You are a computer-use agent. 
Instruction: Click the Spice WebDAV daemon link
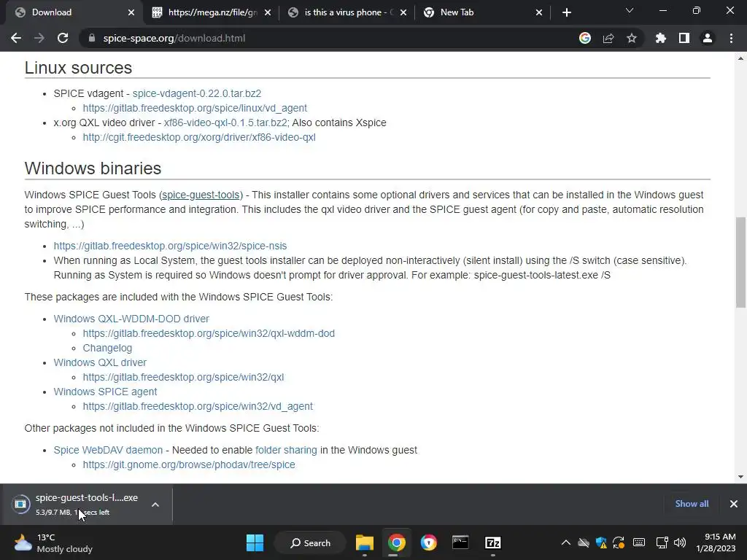[x=108, y=450]
